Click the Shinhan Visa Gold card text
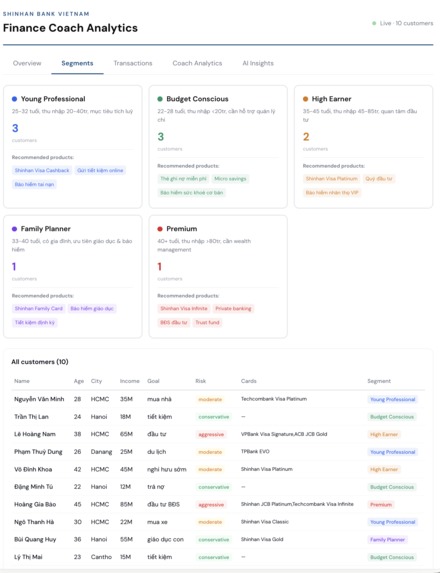This screenshot has height=573, width=440. (x=262, y=539)
